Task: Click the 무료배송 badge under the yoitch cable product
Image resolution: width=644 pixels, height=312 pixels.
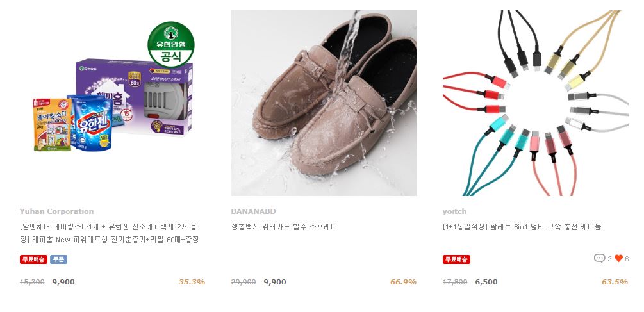Action: tap(456, 259)
